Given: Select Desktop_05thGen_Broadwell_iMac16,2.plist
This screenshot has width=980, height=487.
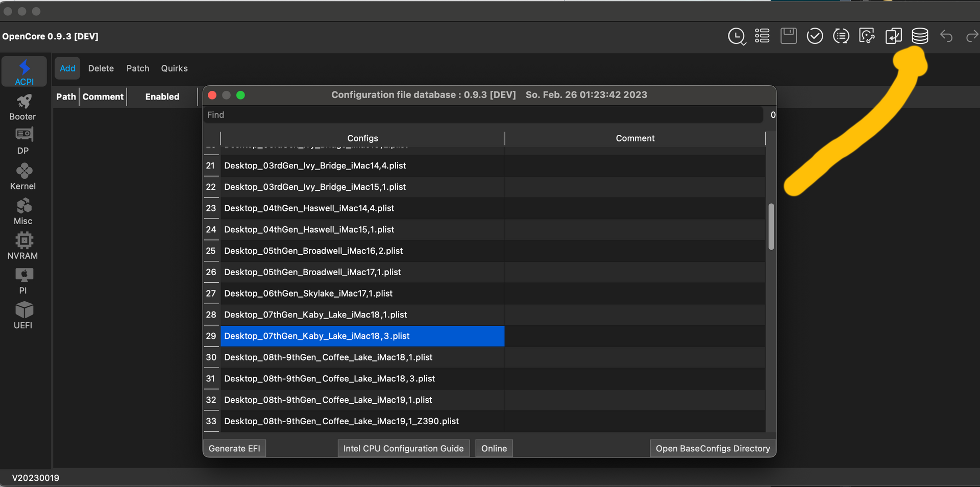Looking at the screenshot, I should (362, 251).
